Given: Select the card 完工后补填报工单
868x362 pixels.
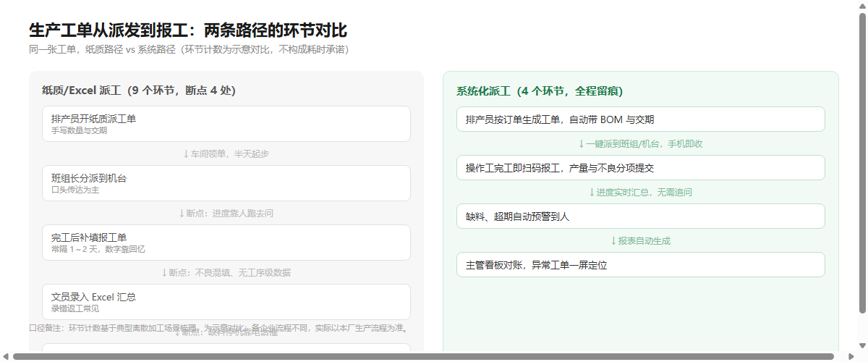Looking at the screenshot, I should (226, 243).
